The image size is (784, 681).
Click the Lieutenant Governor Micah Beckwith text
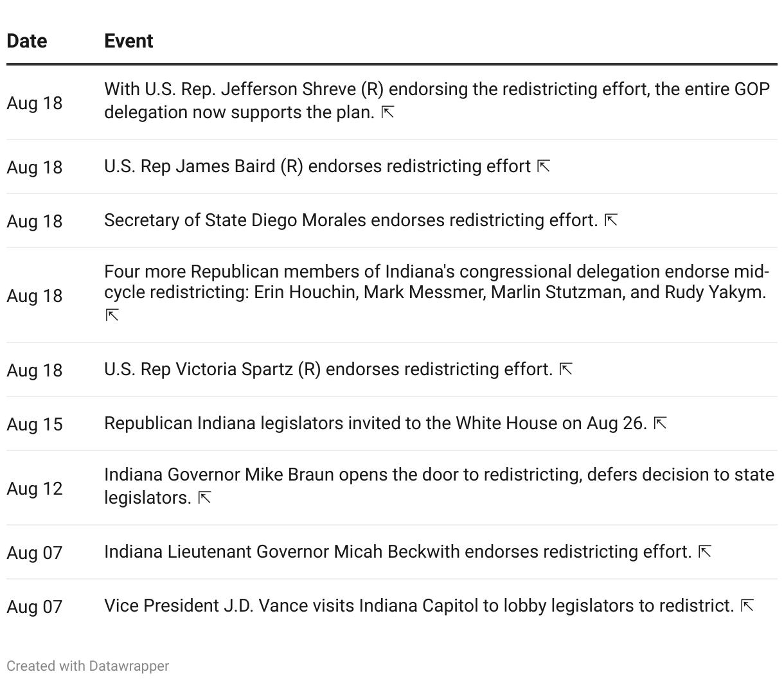[x=397, y=552]
